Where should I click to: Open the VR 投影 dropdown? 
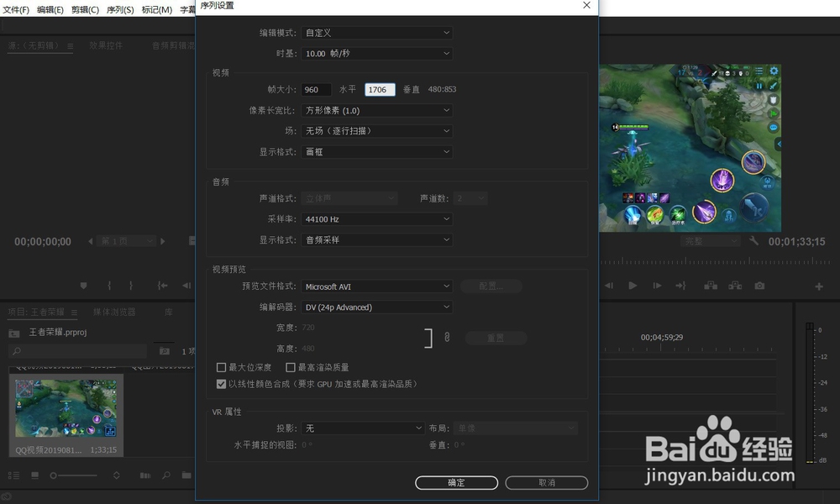click(x=363, y=428)
